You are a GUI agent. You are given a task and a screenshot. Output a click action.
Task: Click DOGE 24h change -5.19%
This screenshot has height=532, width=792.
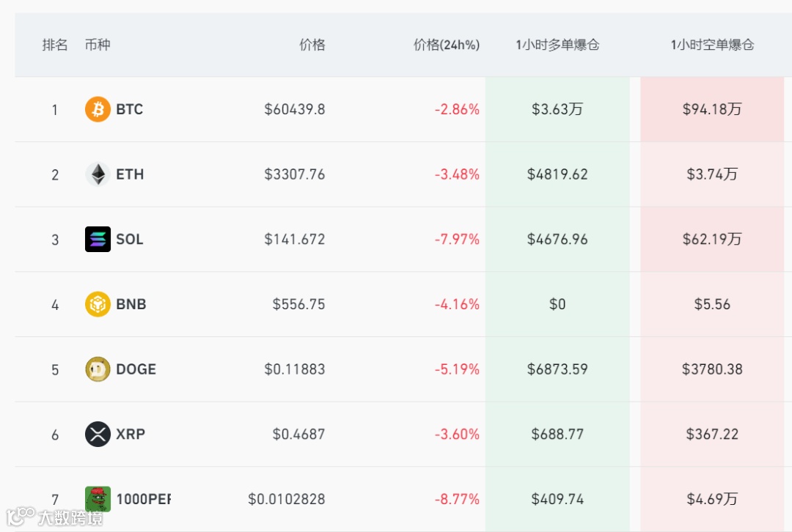tap(457, 369)
